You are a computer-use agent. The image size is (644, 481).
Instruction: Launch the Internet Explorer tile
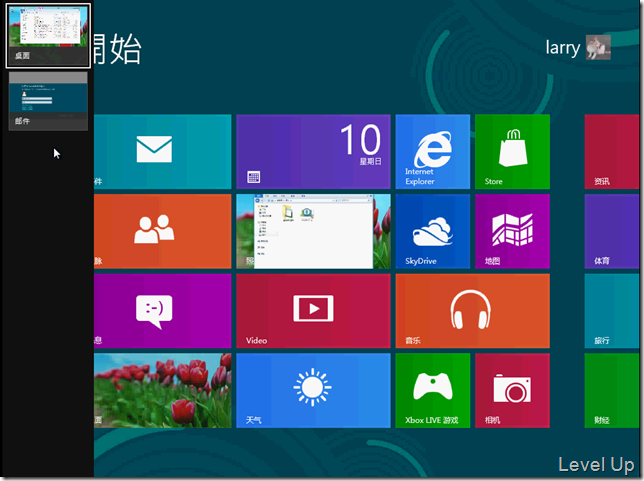[x=432, y=152]
